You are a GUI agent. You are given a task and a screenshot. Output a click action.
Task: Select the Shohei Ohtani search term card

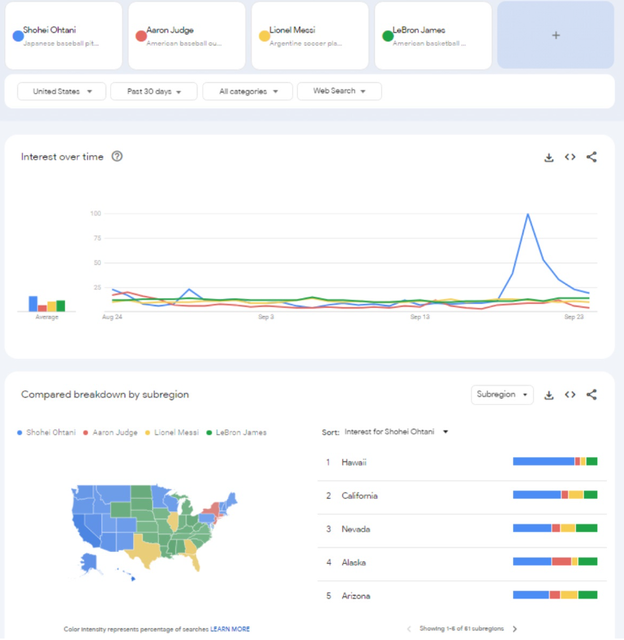[x=63, y=35]
